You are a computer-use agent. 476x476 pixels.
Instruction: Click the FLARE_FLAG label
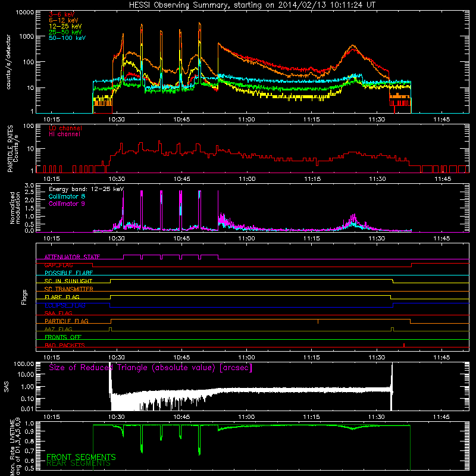(62, 297)
